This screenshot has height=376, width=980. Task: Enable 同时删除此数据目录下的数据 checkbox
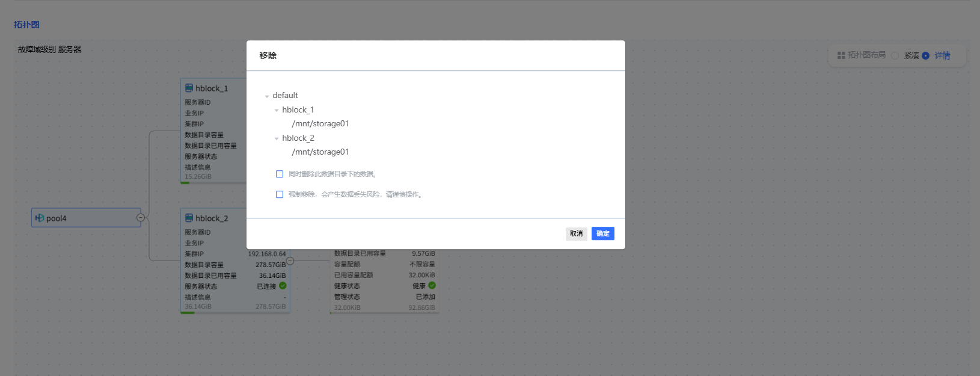point(280,174)
